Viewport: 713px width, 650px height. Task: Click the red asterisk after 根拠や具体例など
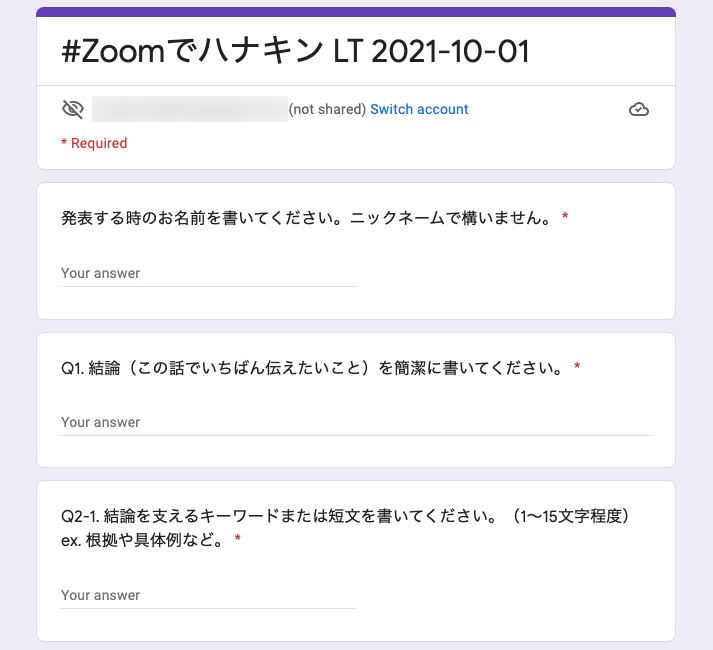[x=238, y=540]
